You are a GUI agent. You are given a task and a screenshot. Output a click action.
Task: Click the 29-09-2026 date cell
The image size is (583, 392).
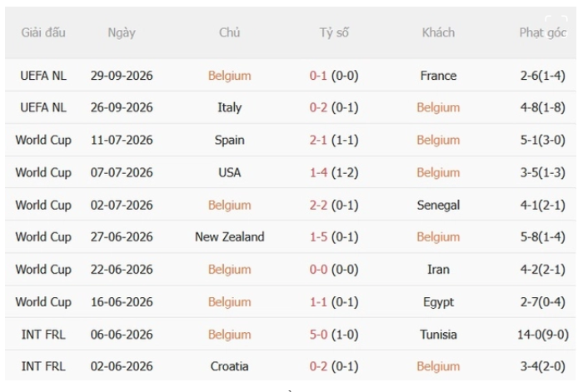[x=122, y=76]
